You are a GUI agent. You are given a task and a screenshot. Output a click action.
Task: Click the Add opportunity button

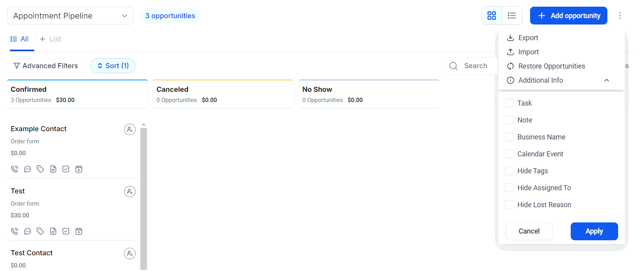coord(568,16)
